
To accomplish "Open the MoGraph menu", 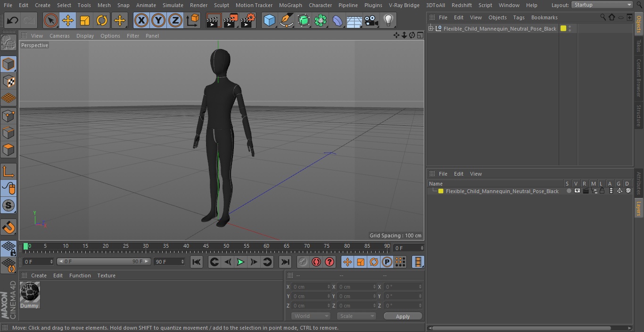I will click(x=290, y=5).
